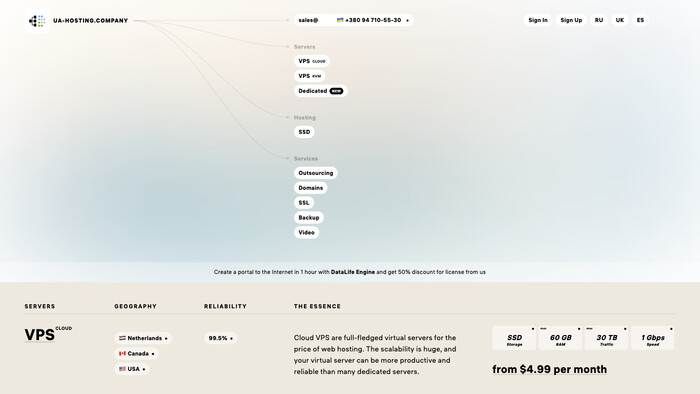Click the sales@ email link
This screenshot has width=700, height=394.
point(308,20)
